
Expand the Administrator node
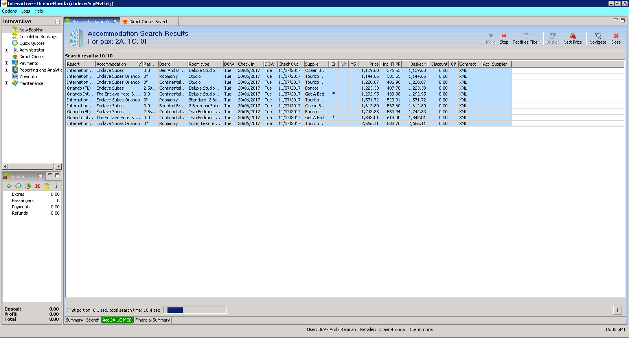point(6,50)
